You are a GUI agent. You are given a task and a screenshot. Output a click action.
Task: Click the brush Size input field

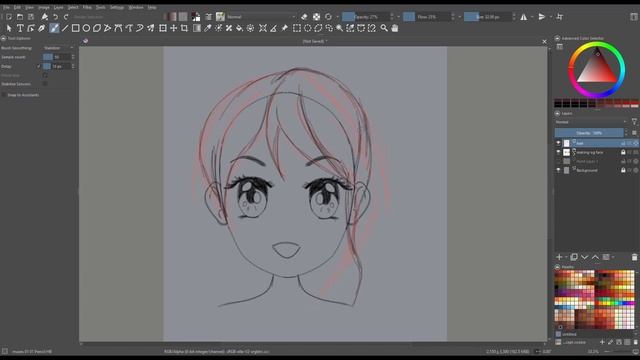point(487,17)
